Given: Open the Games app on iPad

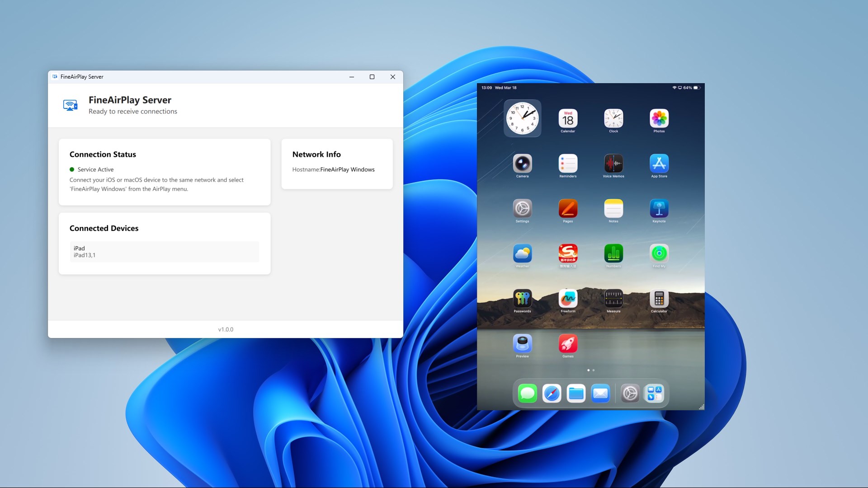Looking at the screenshot, I should tap(568, 343).
